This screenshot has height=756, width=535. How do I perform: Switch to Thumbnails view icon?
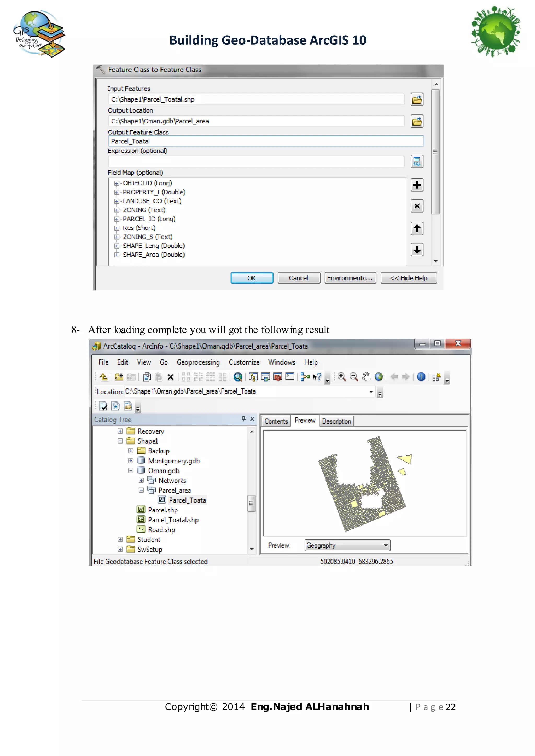[223, 377]
